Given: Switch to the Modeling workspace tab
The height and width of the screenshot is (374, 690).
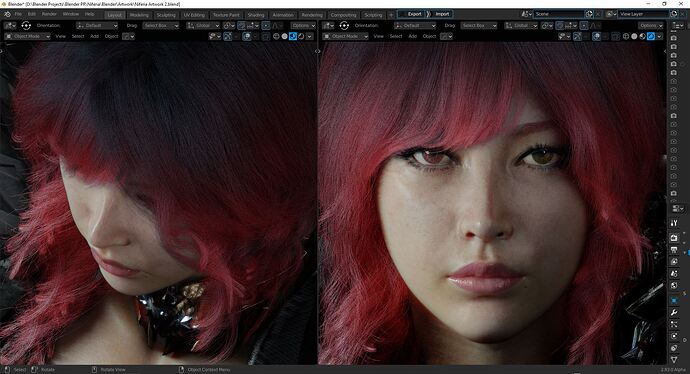Looking at the screenshot, I should tap(139, 15).
